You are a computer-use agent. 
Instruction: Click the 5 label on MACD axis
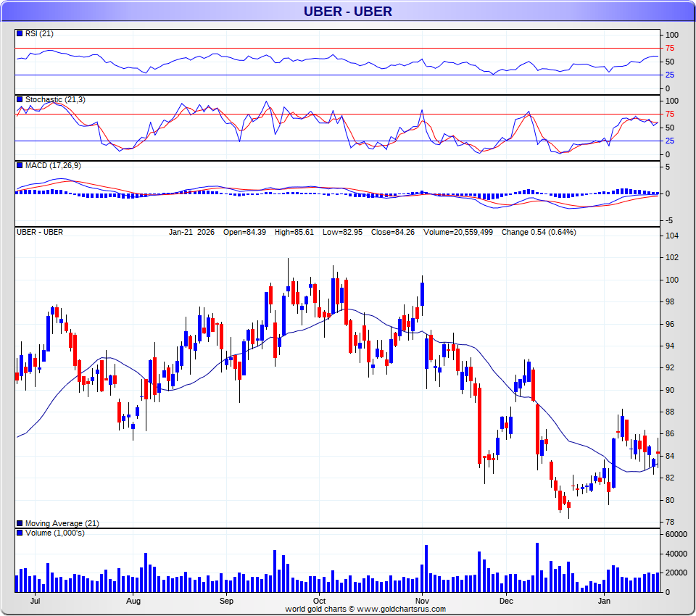668,167
